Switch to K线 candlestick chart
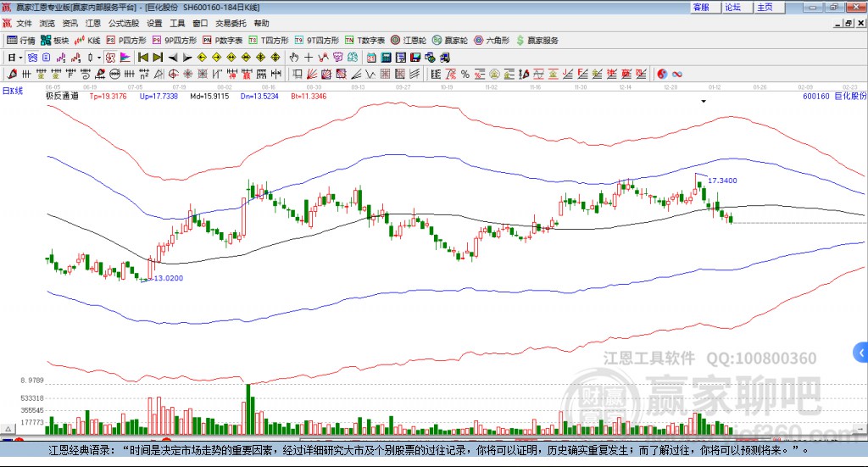Screen dimensions: 868x467 click(87, 41)
